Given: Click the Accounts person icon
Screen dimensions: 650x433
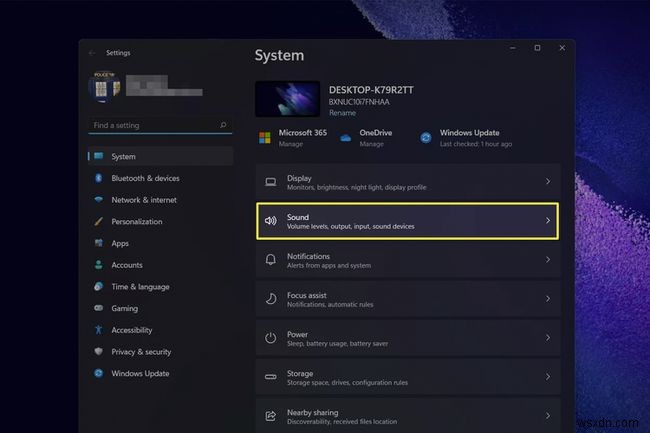Looking at the screenshot, I should pyautogui.click(x=99, y=265).
